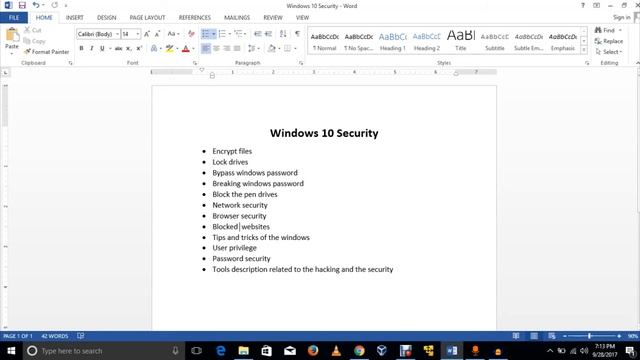
Task: Clear all formatting with the eraser icon
Action: [x=191, y=34]
